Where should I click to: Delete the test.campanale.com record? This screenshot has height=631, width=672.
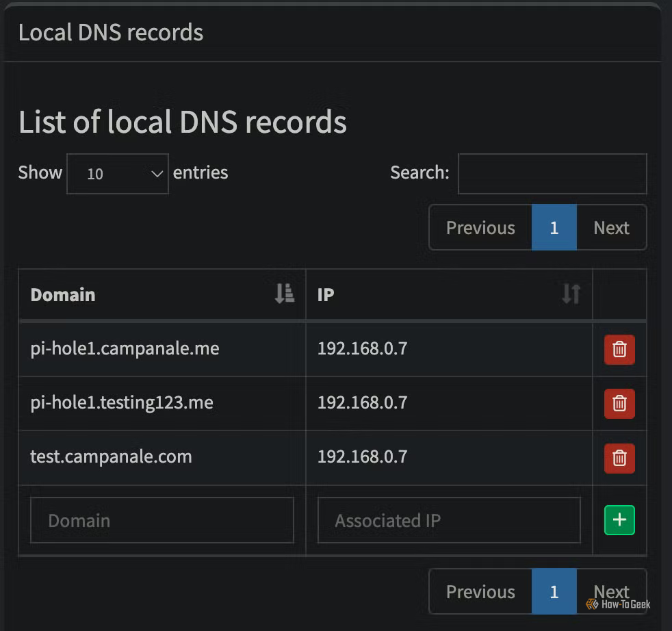point(619,458)
